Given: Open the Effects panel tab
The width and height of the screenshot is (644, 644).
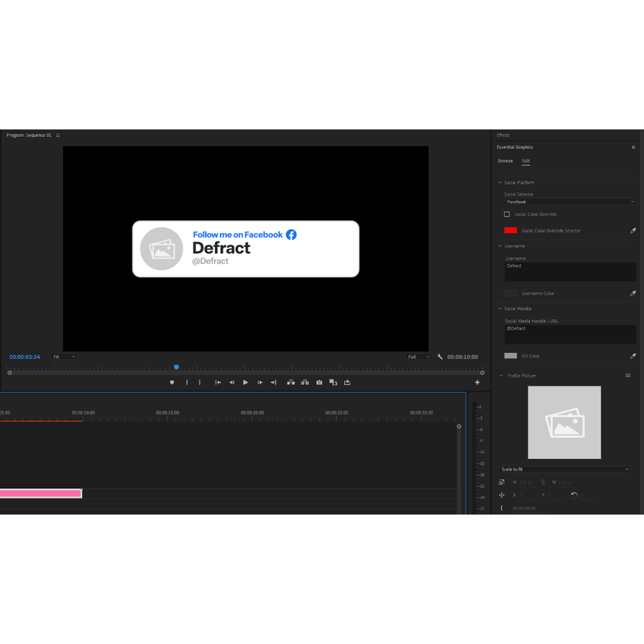Looking at the screenshot, I should click(x=503, y=135).
